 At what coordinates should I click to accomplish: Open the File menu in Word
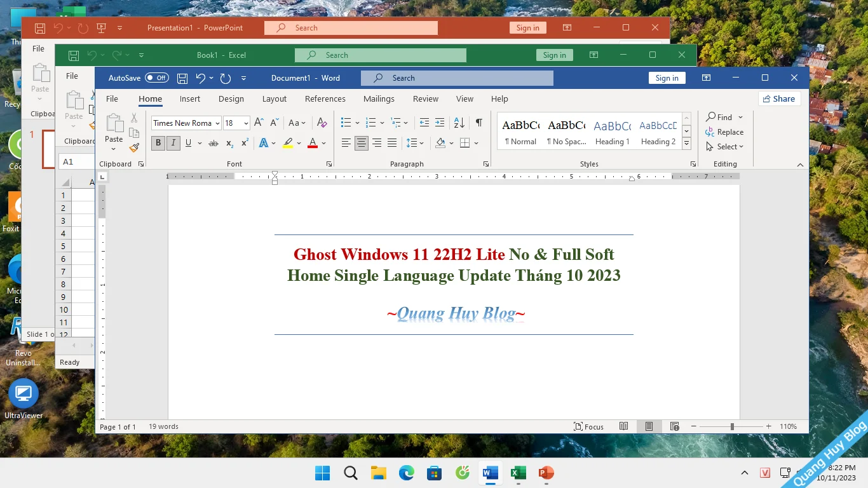pos(112,98)
